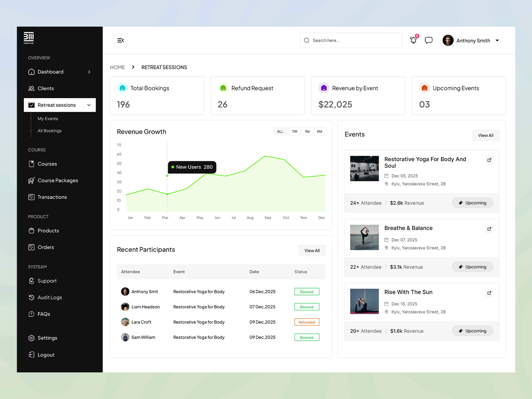532x399 pixels.
Task: Collapse the Retreat sessions submenu
Action: 89,105
